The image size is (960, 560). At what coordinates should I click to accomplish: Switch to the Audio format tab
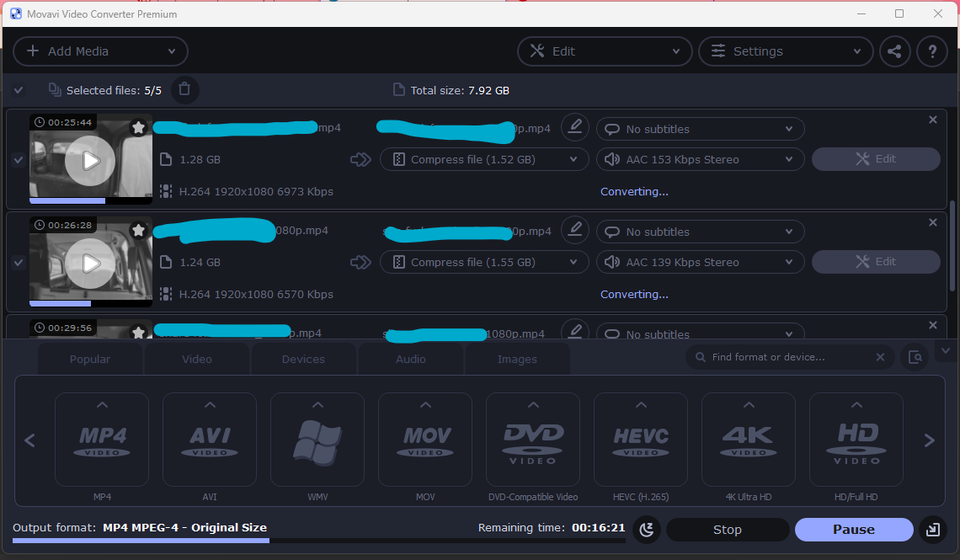tap(410, 359)
